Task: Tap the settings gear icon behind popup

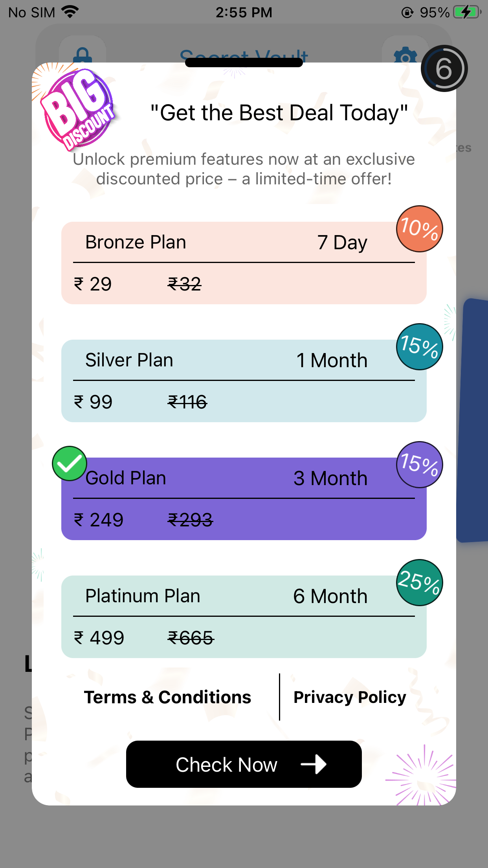Action: (x=405, y=55)
